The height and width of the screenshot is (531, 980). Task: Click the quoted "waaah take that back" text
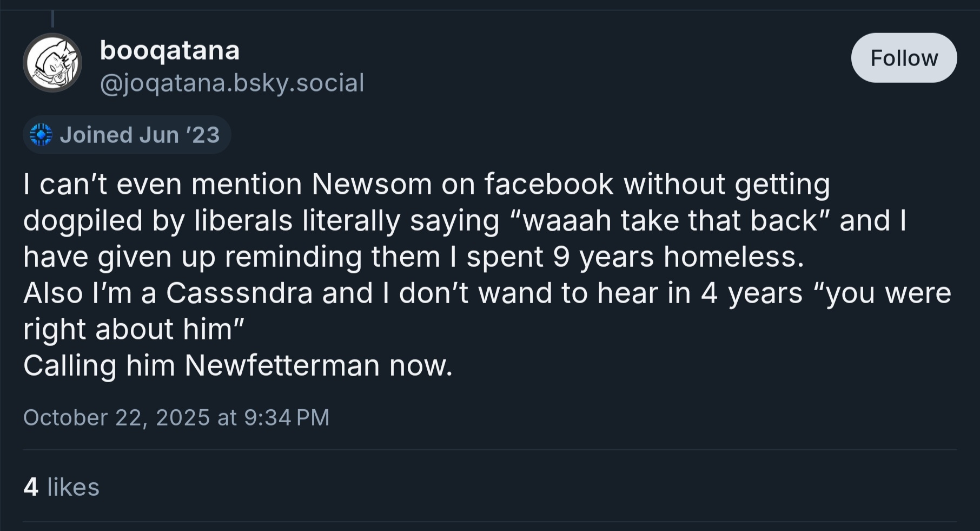[x=669, y=220]
